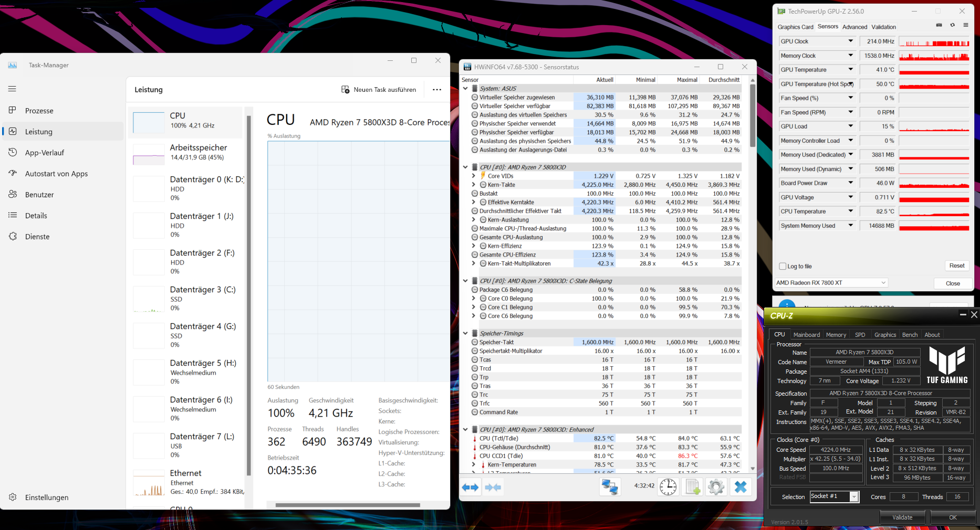The height and width of the screenshot is (530, 980).
Task: Start HWiNFO logging with sheet-plus icon
Action: click(x=692, y=487)
